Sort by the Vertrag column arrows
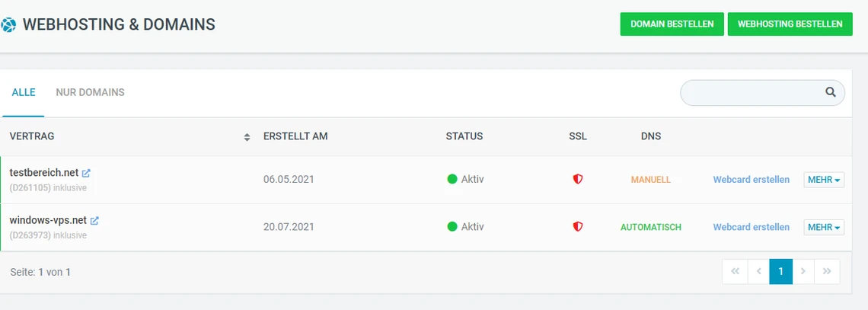Image resolution: width=868 pixels, height=310 pixels. 247,137
